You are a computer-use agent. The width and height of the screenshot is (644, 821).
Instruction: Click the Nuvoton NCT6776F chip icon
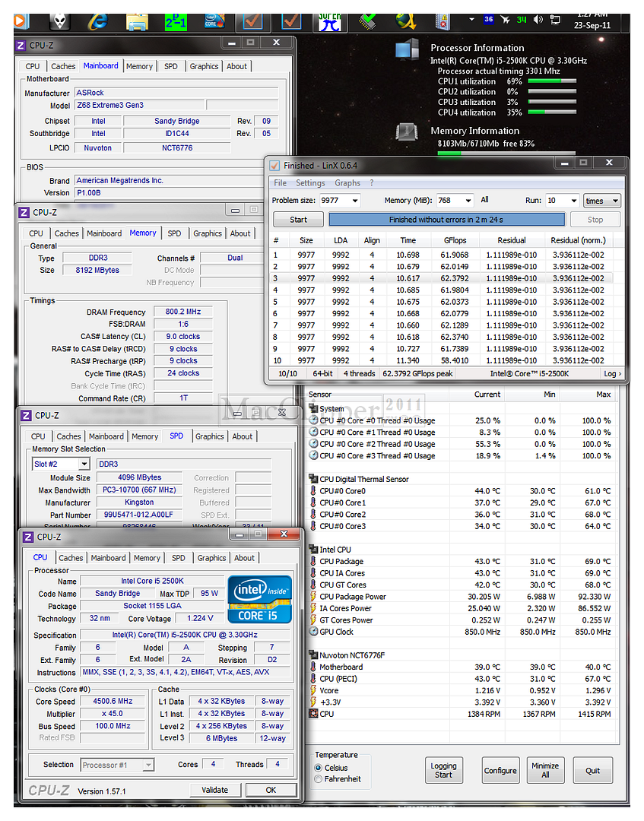(313, 655)
